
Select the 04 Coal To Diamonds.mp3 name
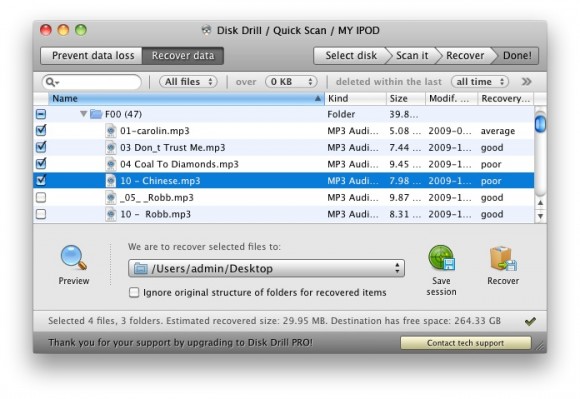point(179,164)
